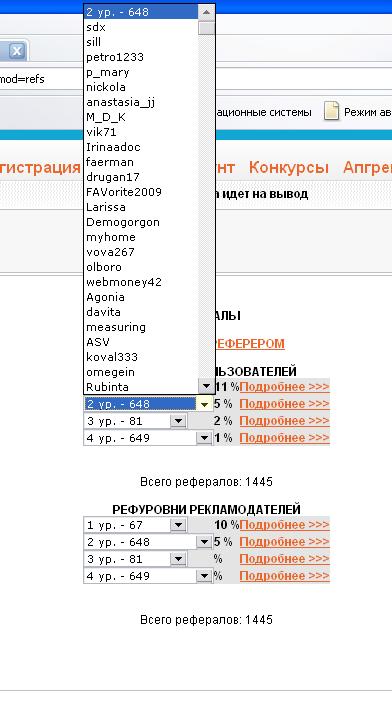Select sdx in the open dropdown list
392x725 pixels.
[141, 27]
